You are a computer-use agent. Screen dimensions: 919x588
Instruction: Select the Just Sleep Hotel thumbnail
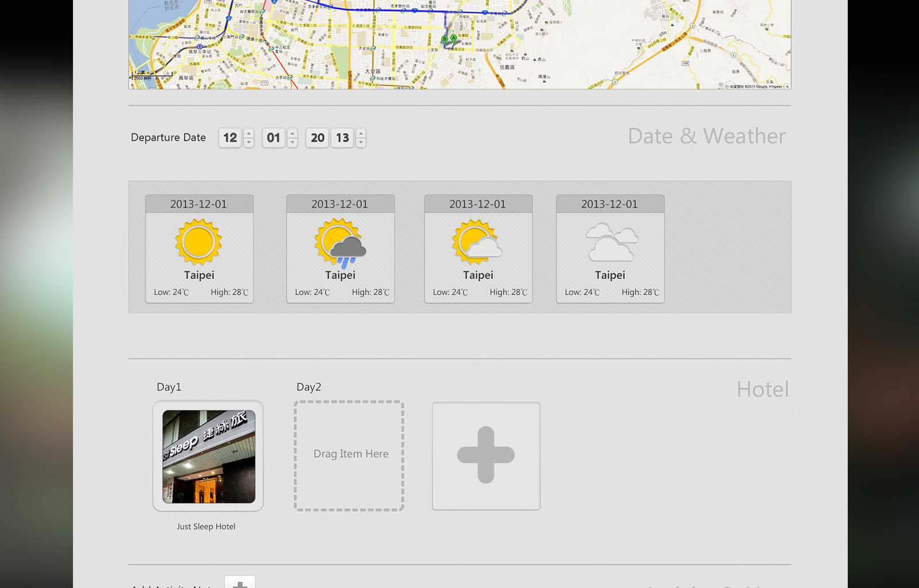pyautogui.click(x=208, y=456)
